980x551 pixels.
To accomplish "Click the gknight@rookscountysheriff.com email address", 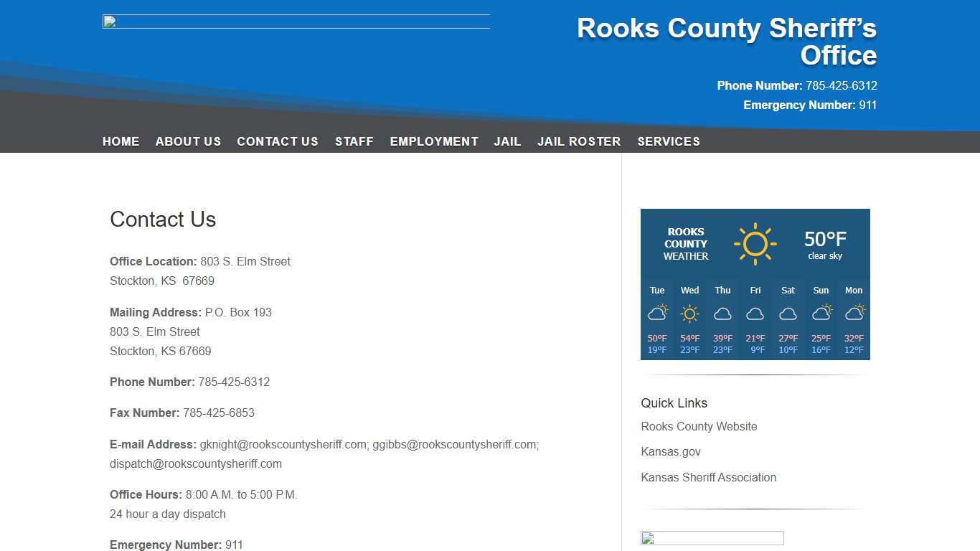I will tap(282, 444).
